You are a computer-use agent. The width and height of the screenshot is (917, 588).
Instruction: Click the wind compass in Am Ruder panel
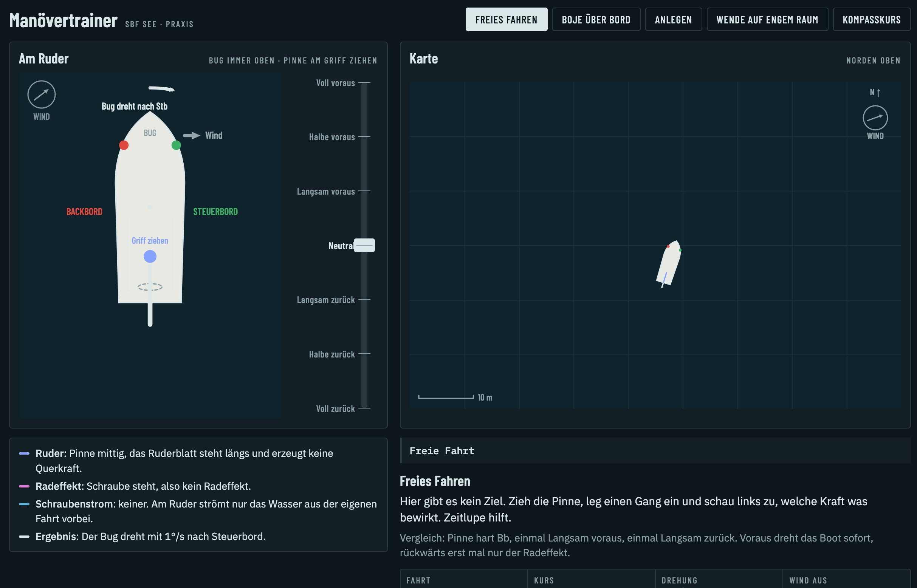[x=41, y=94]
